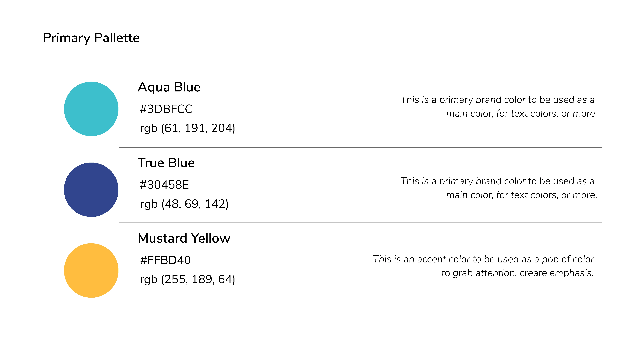Click the rgb (255, 189, 64) value
644x362 pixels.
click(187, 280)
